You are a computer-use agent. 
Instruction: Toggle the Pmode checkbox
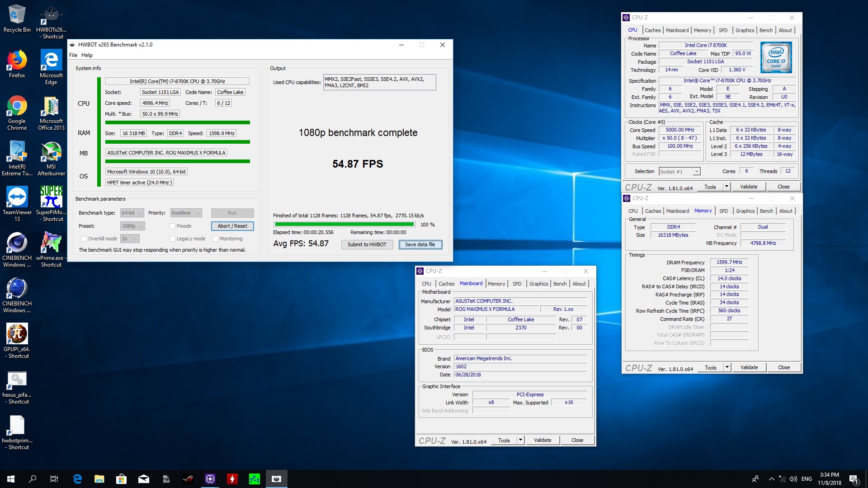pos(172,226)
